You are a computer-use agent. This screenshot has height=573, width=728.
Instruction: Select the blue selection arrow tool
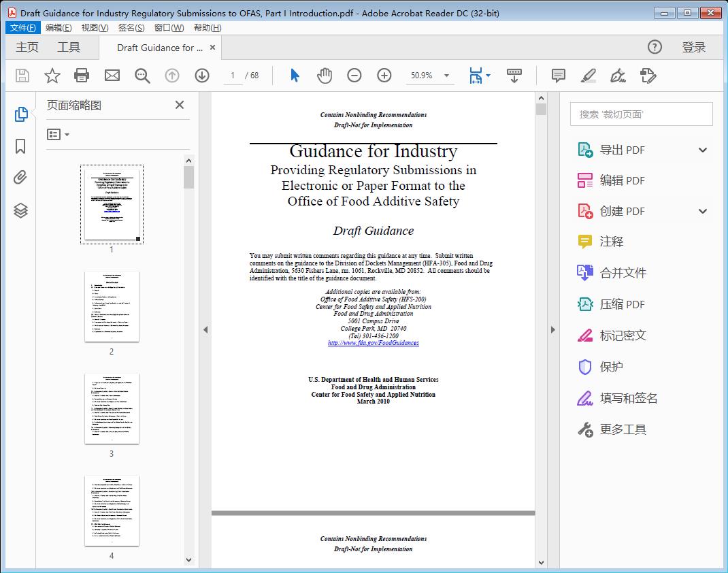[295, 76]
